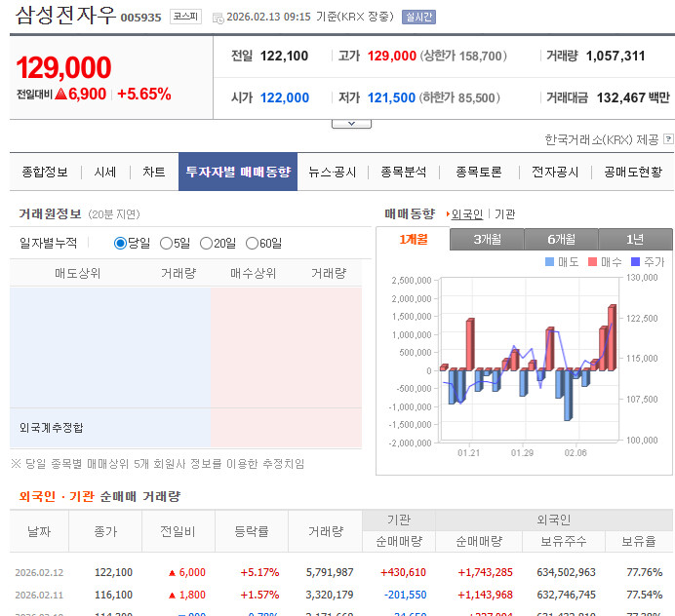Select the 당일 radio button

coord(120,244)
